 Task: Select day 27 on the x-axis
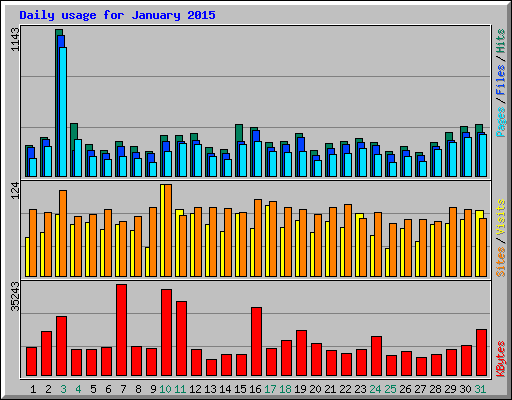point(420,389)
